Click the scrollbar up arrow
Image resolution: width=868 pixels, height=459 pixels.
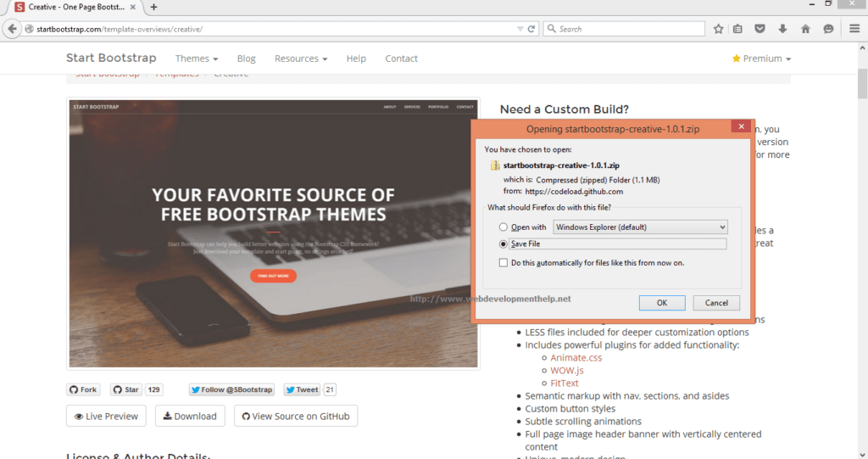[862, 48]
